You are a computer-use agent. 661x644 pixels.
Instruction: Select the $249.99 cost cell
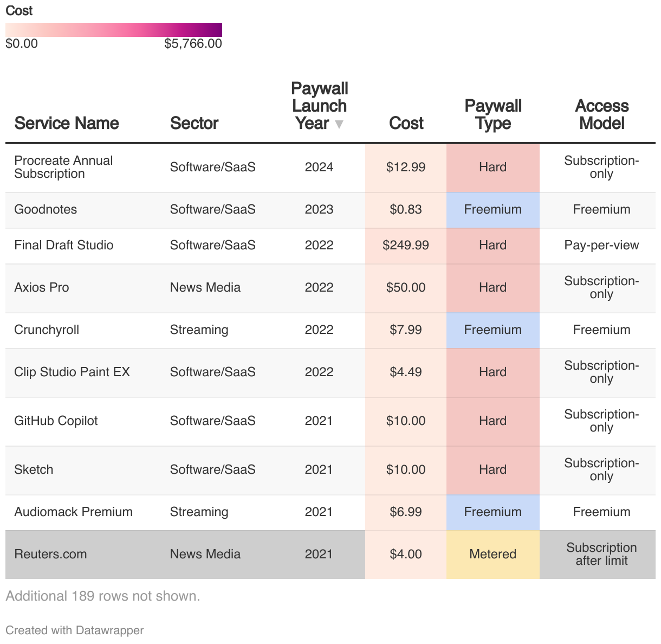406,245
